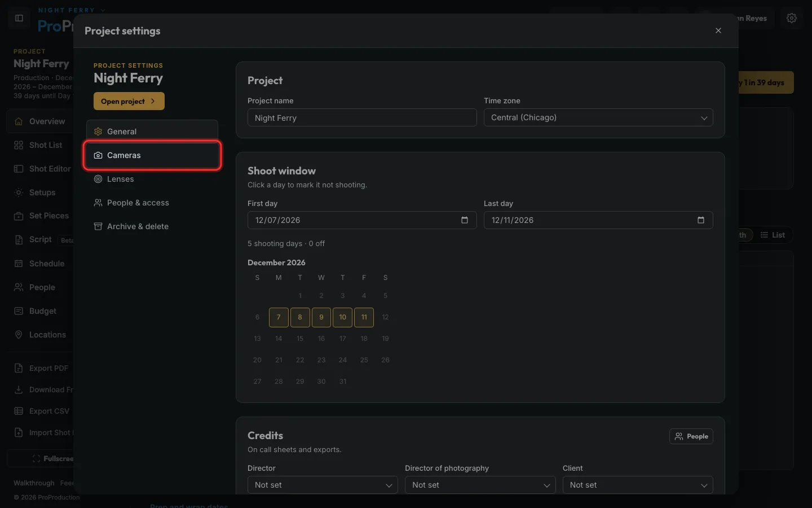Open the Last day calendar picker icon
The height and width of the screenshot is (508, 812).
[x=701, y=220]
